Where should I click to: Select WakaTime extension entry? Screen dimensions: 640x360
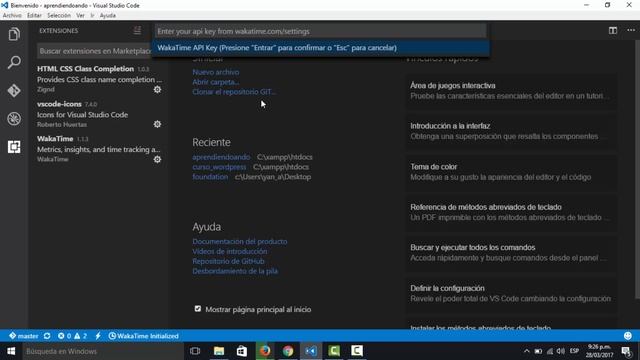coord(99,149)
